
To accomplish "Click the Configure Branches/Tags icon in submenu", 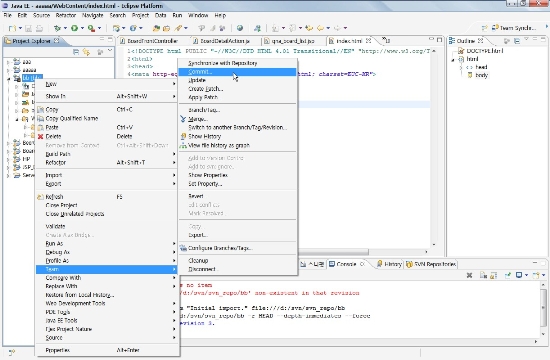I will click(183, 248).
